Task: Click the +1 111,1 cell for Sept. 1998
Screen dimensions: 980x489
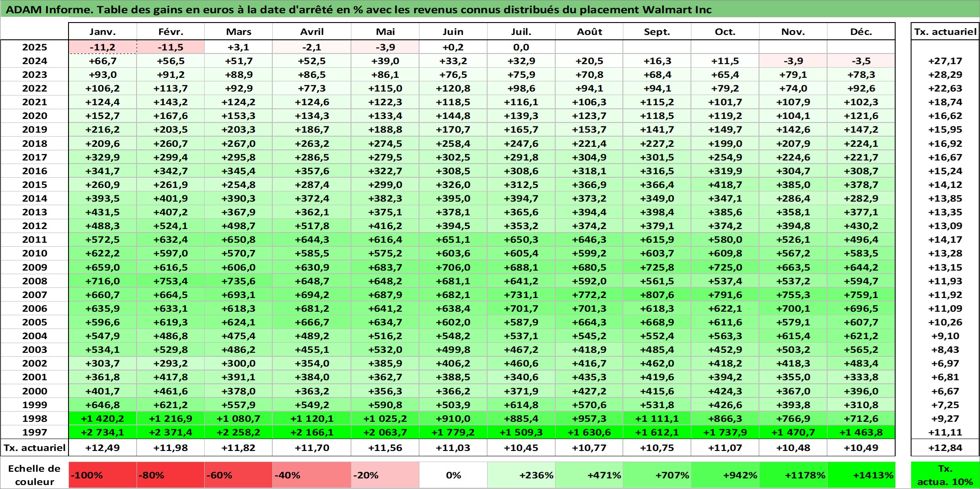Action: [x=657, y=419]
